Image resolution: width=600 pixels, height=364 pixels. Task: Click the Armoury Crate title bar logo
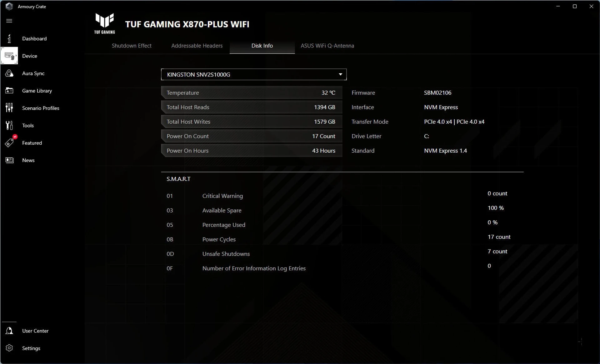9,6
